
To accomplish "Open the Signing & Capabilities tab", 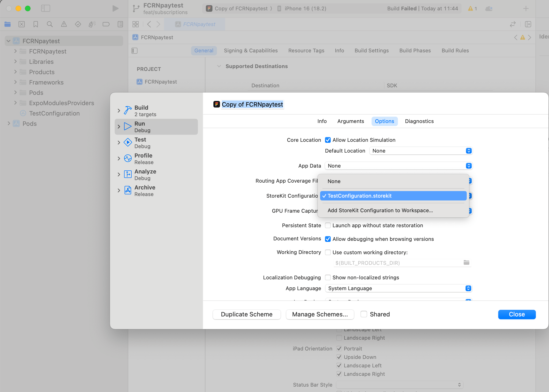I will tap(251, 50).
